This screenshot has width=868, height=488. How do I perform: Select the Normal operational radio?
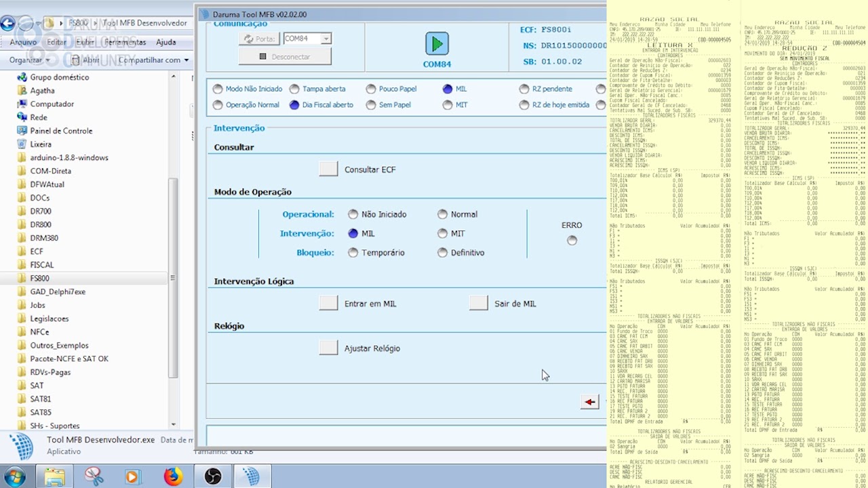442,214
